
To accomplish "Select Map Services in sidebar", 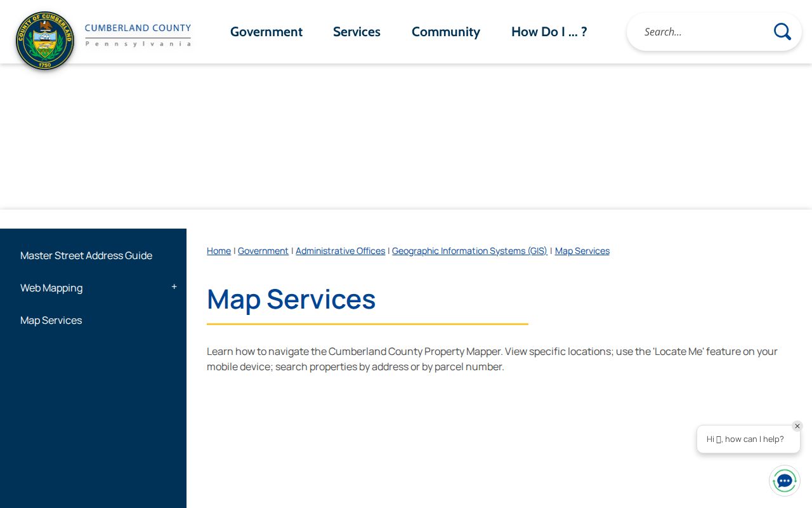I will 51,320.
